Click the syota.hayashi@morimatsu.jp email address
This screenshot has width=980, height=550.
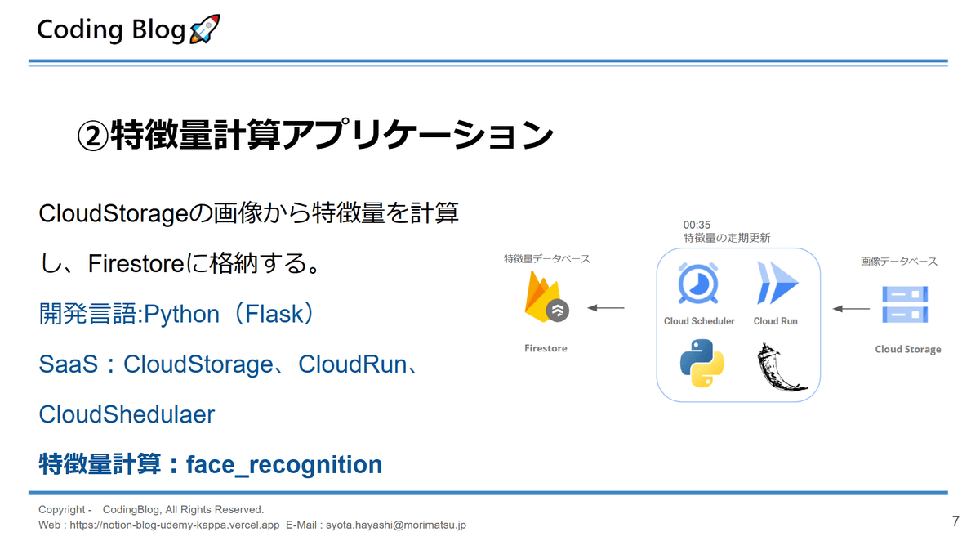(x=395, y=525)
